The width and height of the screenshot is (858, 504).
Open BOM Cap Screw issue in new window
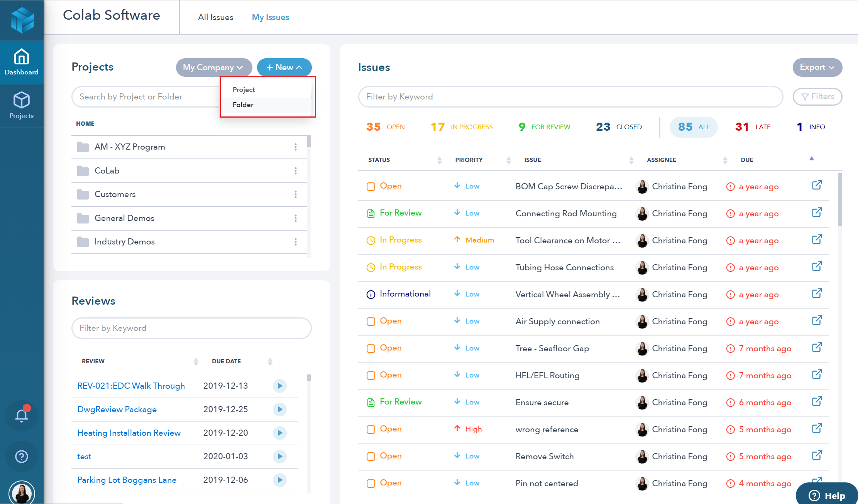pos(817,185)
